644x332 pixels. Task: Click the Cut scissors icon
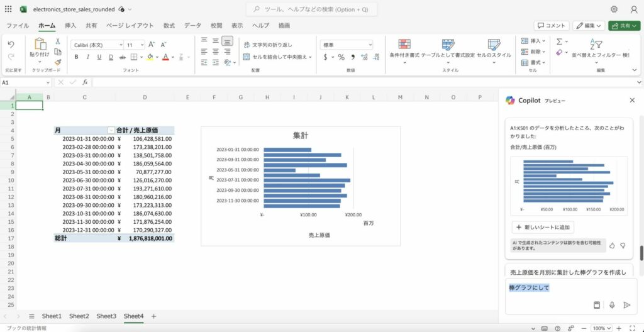[x=58, y=41]
